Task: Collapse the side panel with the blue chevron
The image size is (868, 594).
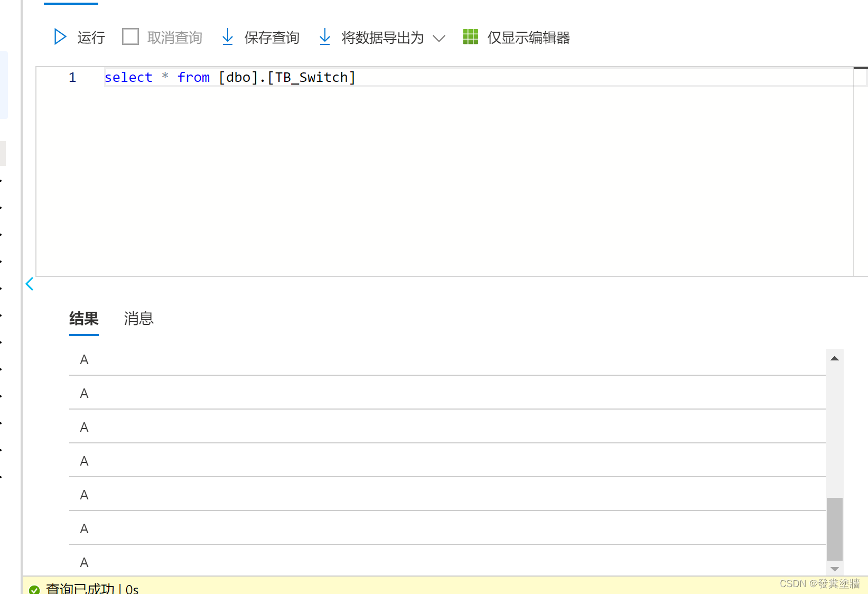Action: [30, 284]
